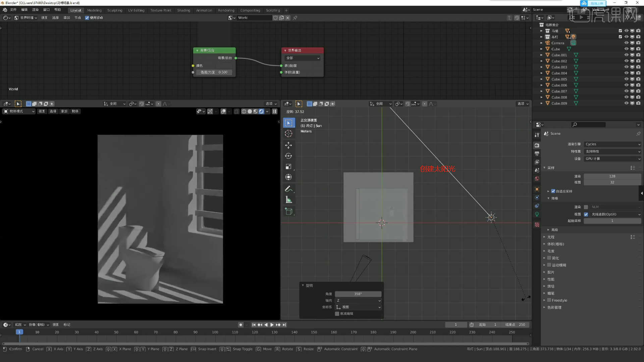Screen dimensions: 644x362
Task: Select the annotate tool icon
Action: tap(288, 188)
